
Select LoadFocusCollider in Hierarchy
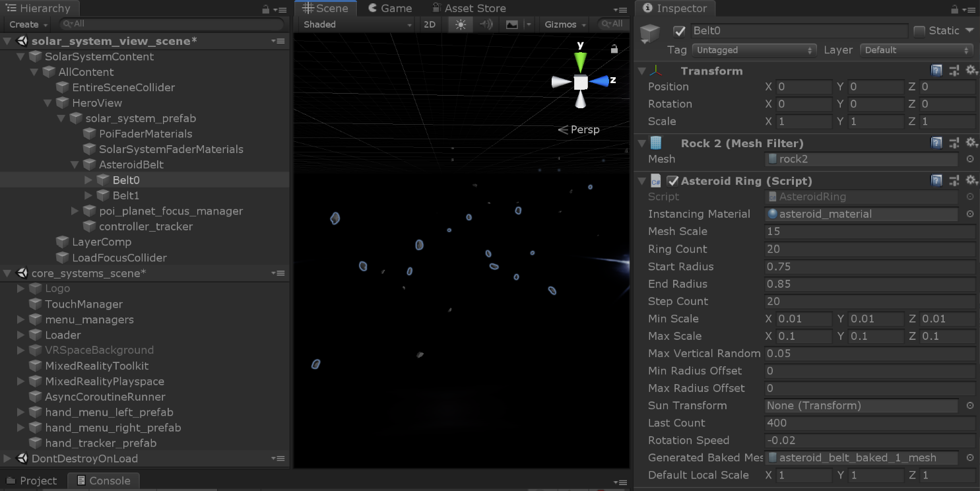[x=119, y=257]
